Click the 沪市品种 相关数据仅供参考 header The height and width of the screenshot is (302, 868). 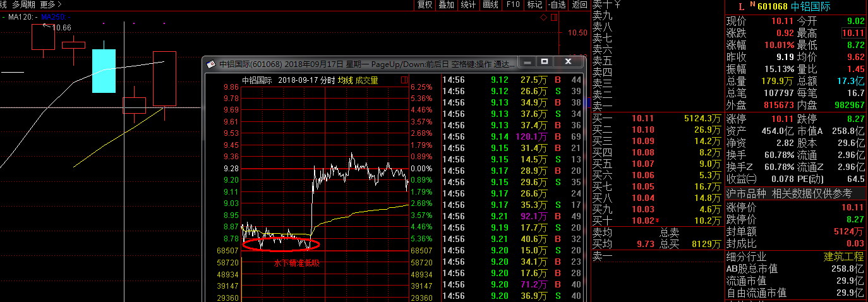pyautogui.click(x=789, y=193)
